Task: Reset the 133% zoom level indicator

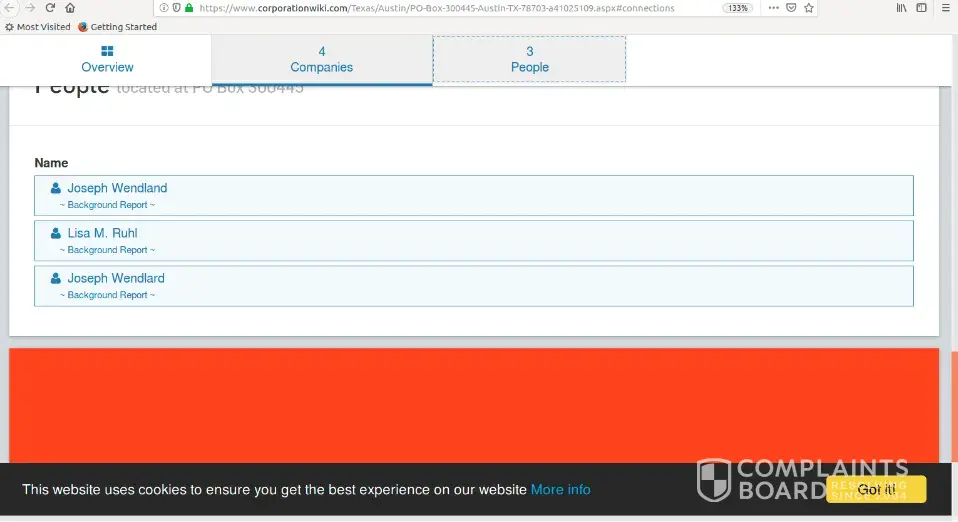Action: (x=737, y=8)
